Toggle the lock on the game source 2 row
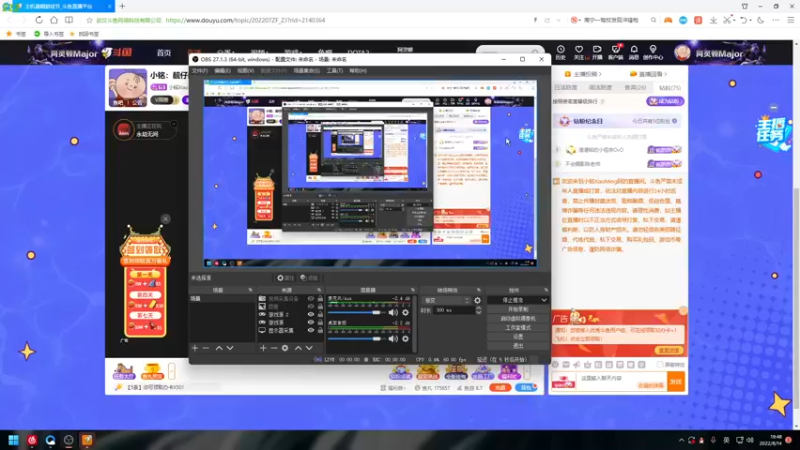This screenshot has height=450, width=800. click(x=320, y=314)
